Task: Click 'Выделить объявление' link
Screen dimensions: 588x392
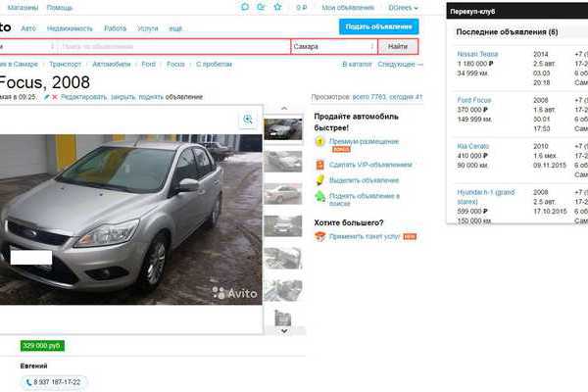Action: pyautogui.click(x=364, y=180)
